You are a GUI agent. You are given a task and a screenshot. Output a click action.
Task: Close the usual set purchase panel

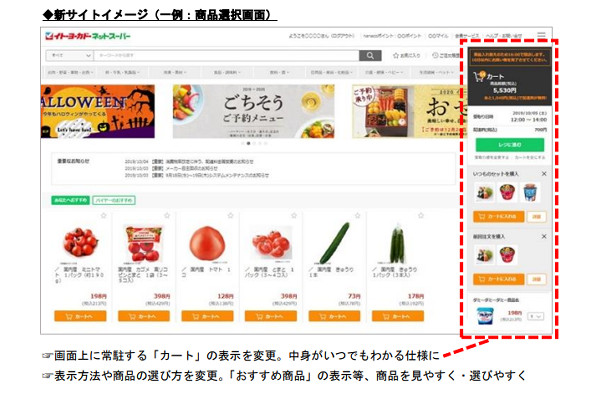544,173
